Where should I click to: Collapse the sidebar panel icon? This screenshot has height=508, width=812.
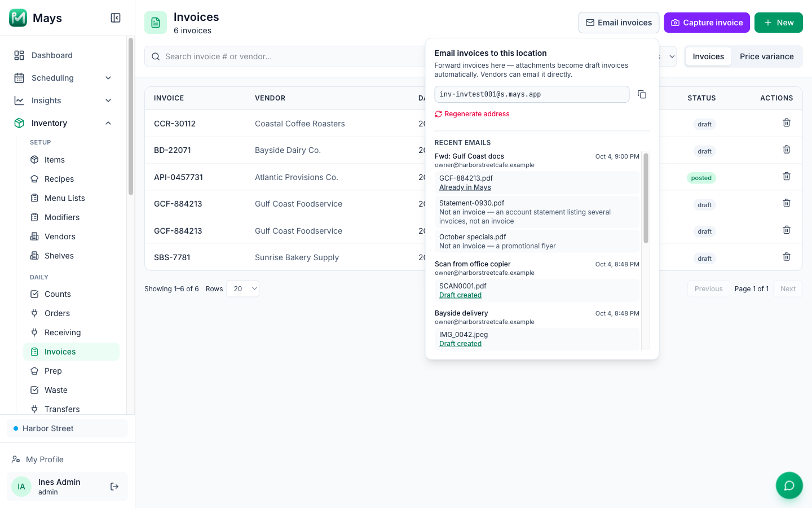click(x=116, y=18)
